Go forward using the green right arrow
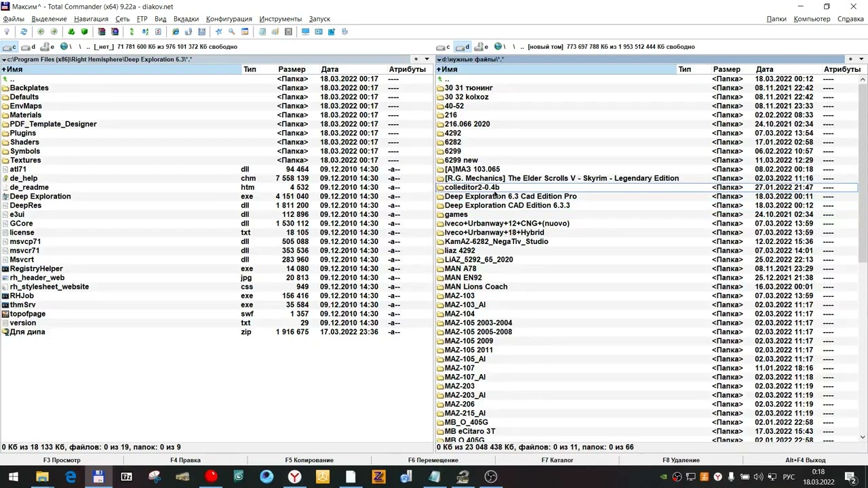Viewport: 868px width, 488px height. [54, 32]
